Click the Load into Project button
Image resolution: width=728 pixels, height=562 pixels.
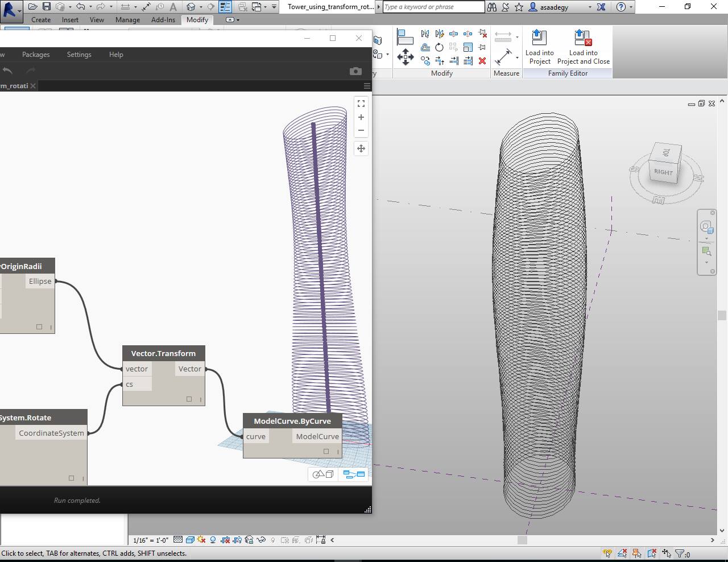pos(539,46)
